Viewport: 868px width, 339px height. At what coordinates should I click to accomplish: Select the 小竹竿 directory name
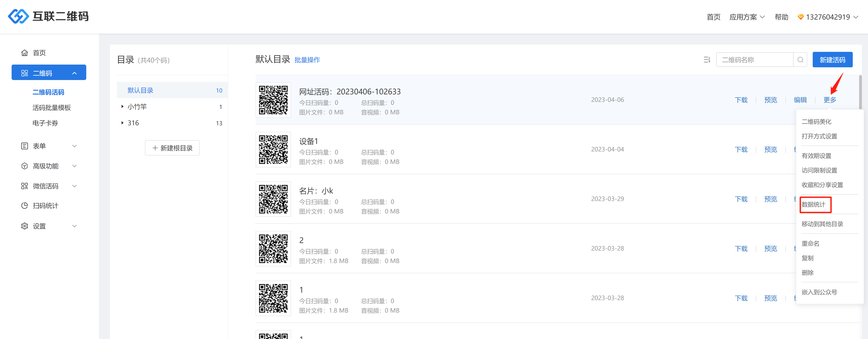[x=137, y=106]
